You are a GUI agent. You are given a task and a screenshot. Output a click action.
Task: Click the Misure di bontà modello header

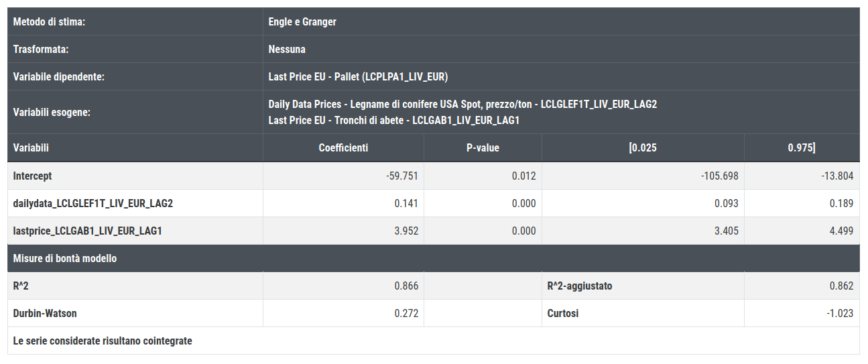pos(65,259)
